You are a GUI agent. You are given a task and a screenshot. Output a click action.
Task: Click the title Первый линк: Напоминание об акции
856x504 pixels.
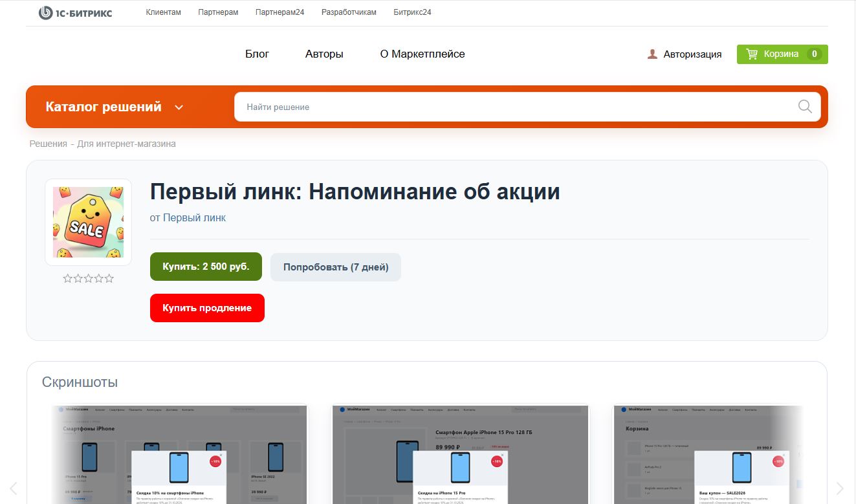(355, 192)
